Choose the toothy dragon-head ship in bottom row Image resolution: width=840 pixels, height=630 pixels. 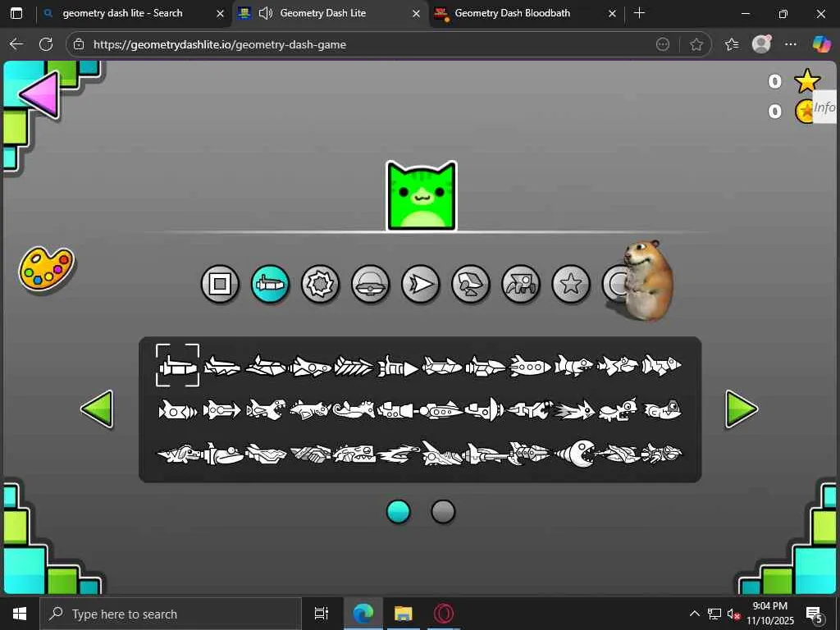coord(354,454)
